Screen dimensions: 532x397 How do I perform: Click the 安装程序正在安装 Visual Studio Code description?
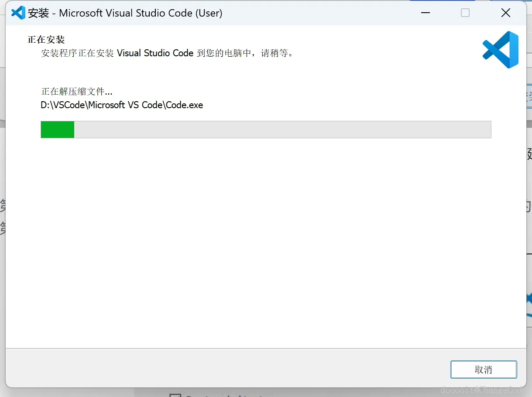(167, 53)
